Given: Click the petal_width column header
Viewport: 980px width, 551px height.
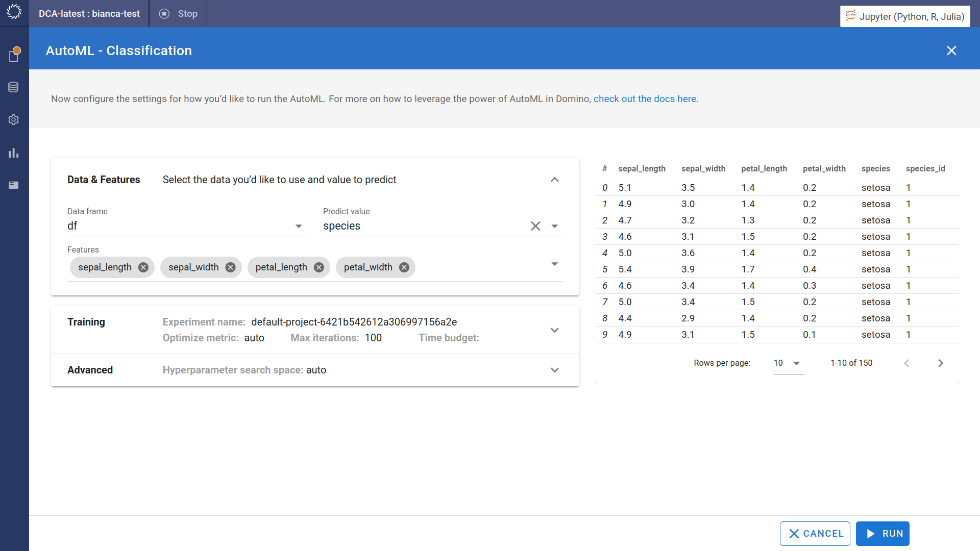Looking at the screenshot, I should click(824, 169).
